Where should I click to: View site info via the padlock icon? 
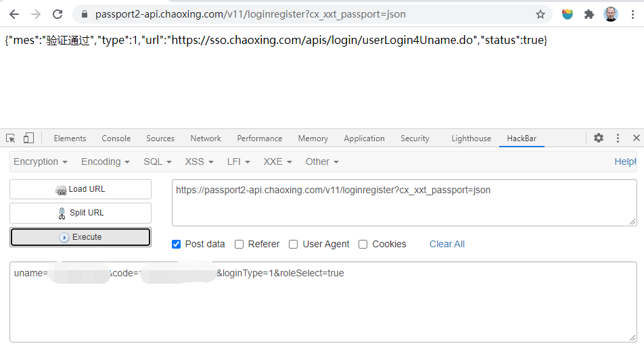85,14
